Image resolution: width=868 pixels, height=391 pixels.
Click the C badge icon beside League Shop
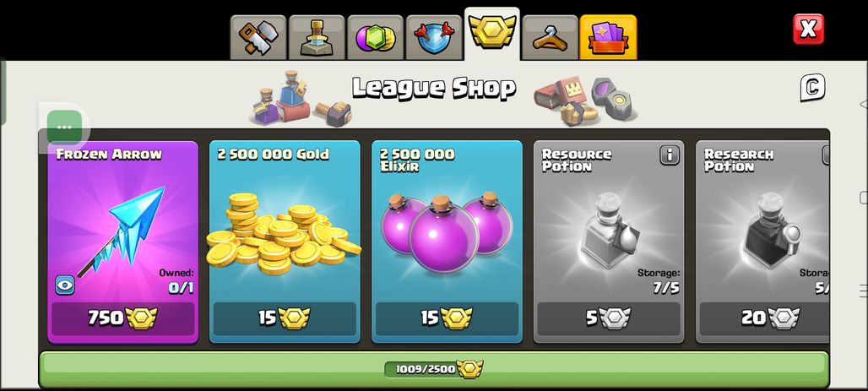coord(812,88)
